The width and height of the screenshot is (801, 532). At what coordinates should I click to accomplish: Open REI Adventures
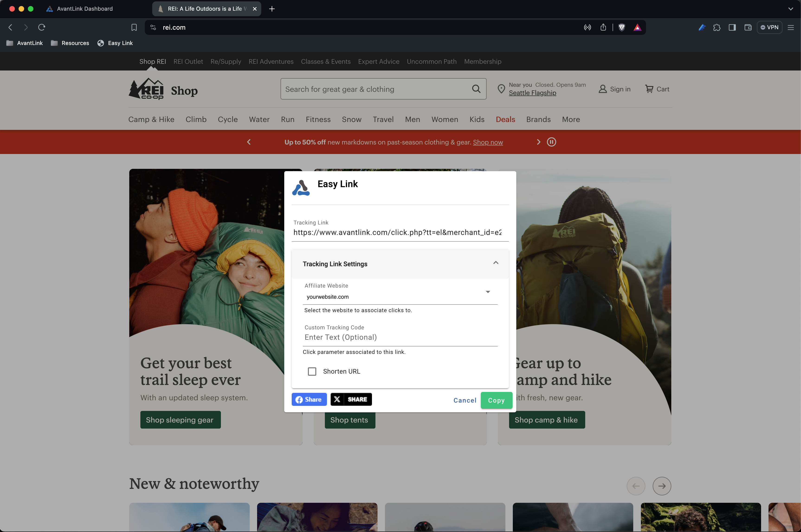click(x=271, y=61)
